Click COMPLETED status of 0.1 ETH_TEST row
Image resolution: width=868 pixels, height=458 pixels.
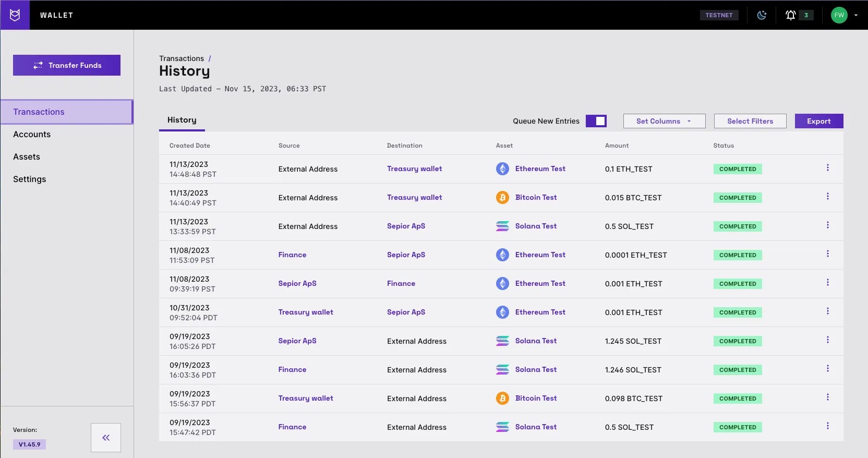click(738, 169)
